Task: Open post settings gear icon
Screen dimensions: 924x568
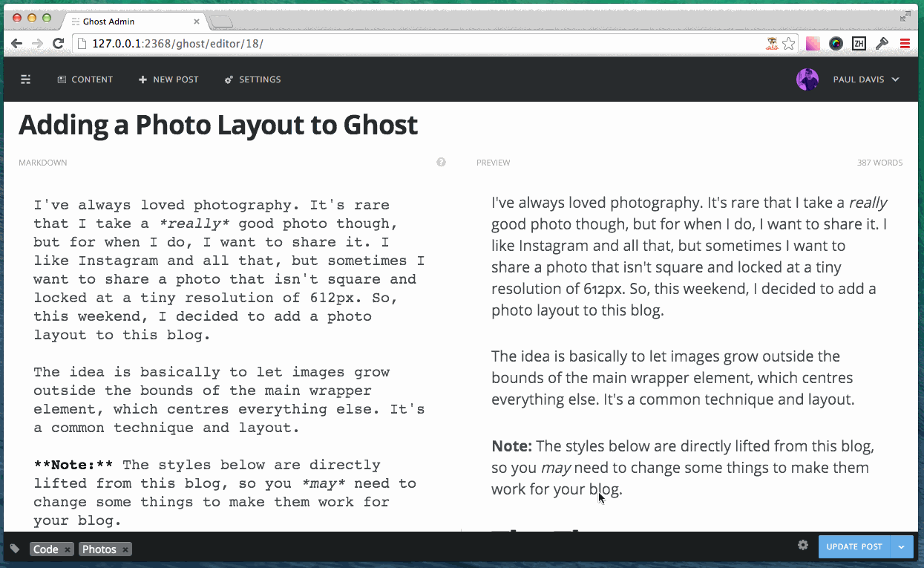Action: point(803,545)
